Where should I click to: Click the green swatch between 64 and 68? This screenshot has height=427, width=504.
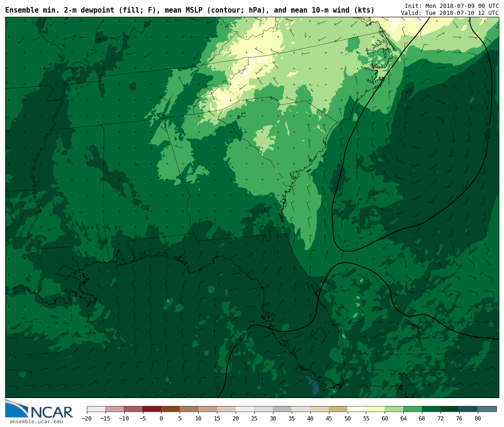[413, 409]
